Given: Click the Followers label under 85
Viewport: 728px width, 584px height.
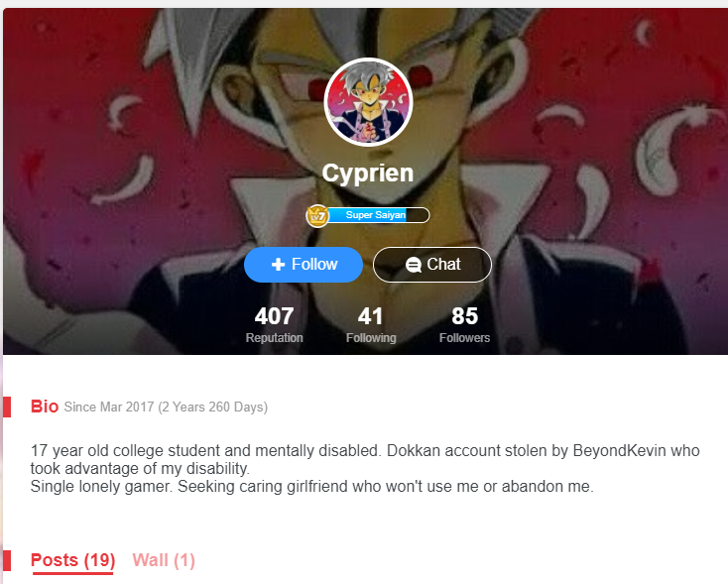Looking at the screenshot, I should pyautogui.click(x=464, y=338).
